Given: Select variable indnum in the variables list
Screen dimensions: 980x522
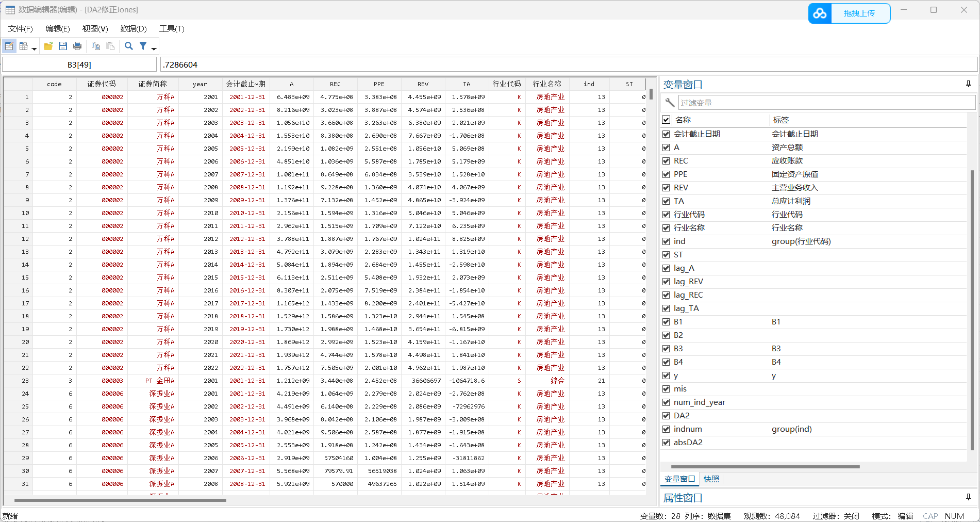Looking at the screenshot, I should tap(688, 429).
